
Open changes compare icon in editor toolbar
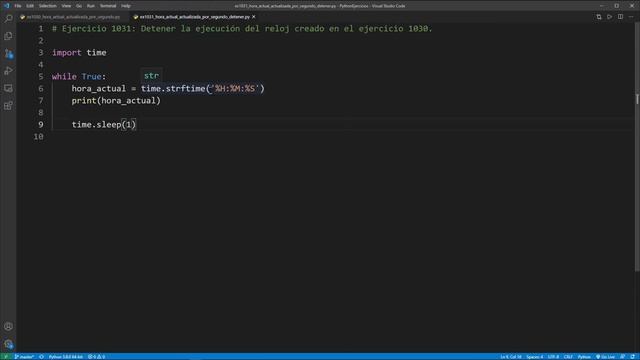click(599, 17)
